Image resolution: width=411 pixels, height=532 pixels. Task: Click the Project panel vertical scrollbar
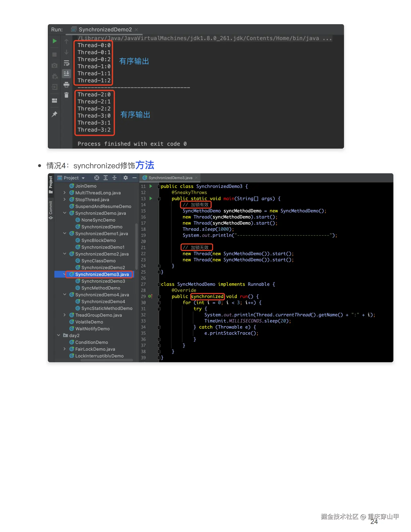136,246
